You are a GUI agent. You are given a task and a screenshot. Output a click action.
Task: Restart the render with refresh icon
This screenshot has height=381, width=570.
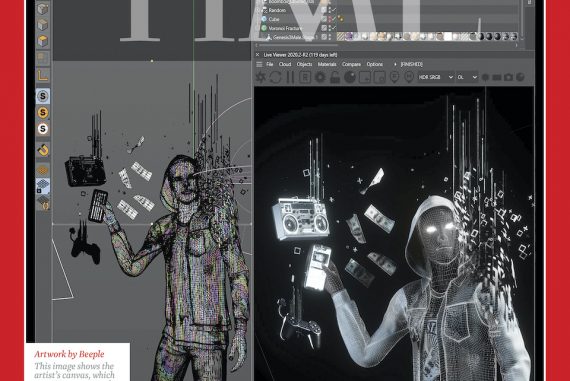point(275,77)
